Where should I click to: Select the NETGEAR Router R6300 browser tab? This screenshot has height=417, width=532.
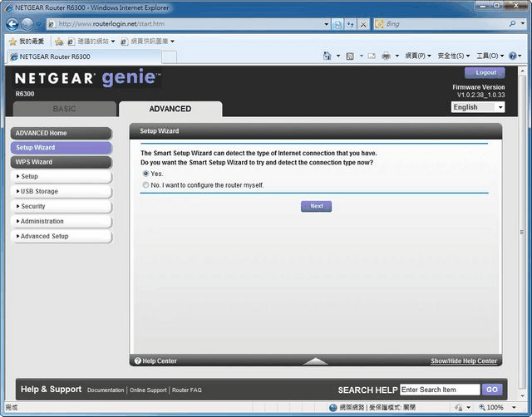pos(84,56)
